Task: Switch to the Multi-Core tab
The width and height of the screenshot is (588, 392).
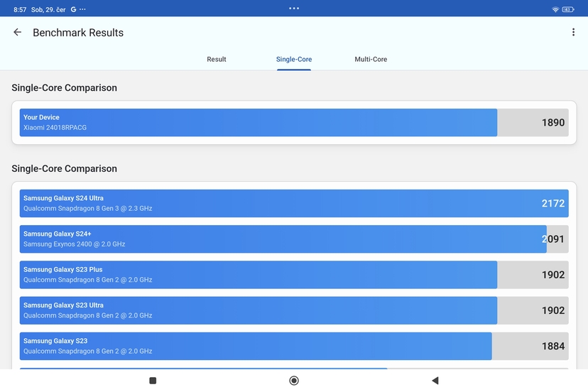Action: (x=371, y=60)
